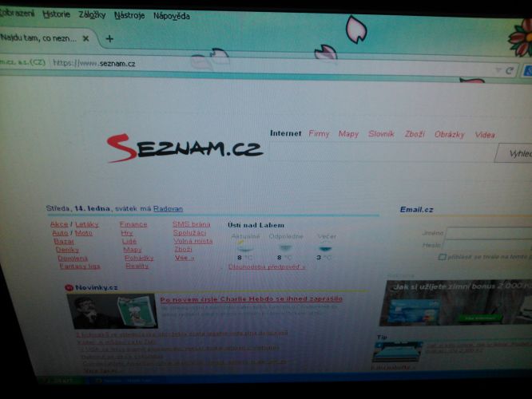Screen dimensions: 532x399
Task: Click the Seznam search input field
Action: coord(382,152)
